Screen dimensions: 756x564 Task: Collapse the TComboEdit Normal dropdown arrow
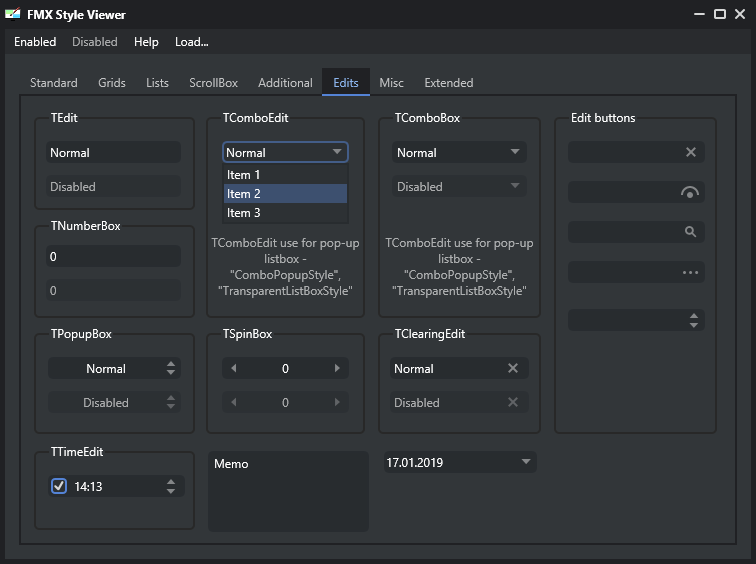(x=337, y=152)
